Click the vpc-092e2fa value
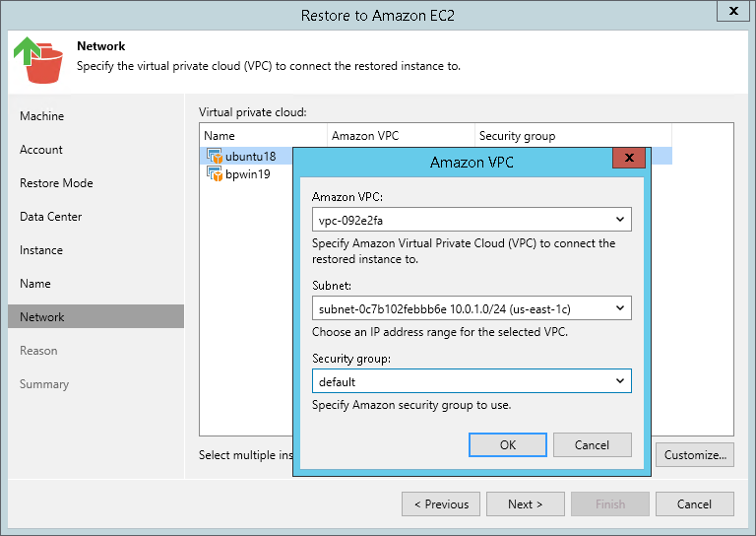This screenshot has width=756, height=536. [351, 221]
